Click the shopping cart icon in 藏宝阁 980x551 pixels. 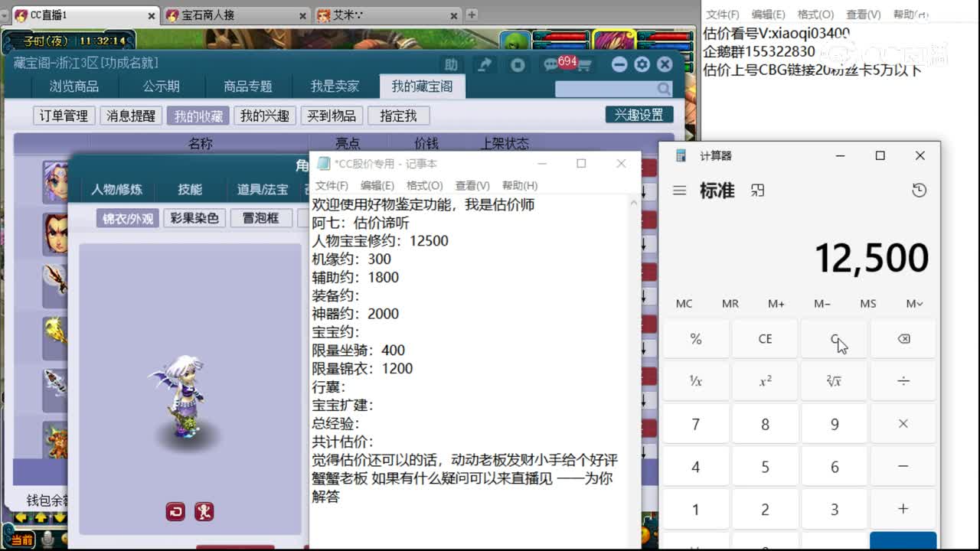click(x=586, y=65)
